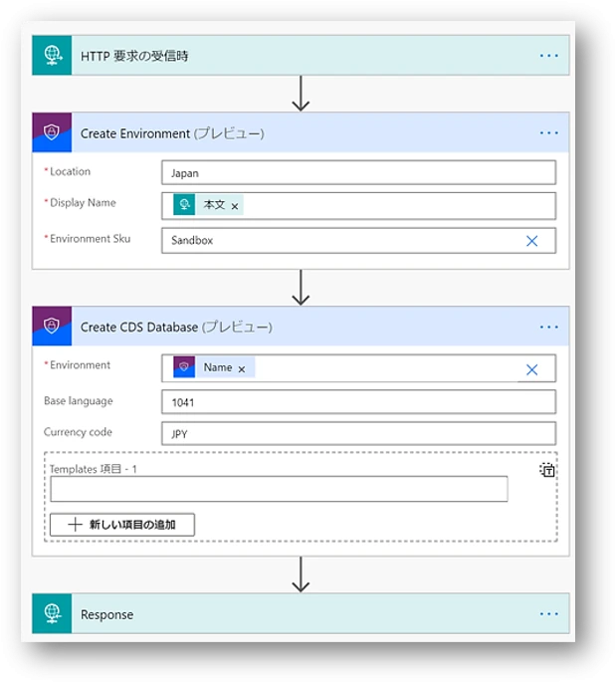Clear the Environment field value
The height and width of the screenshot is (683, 616).
(x=531, y=369)
